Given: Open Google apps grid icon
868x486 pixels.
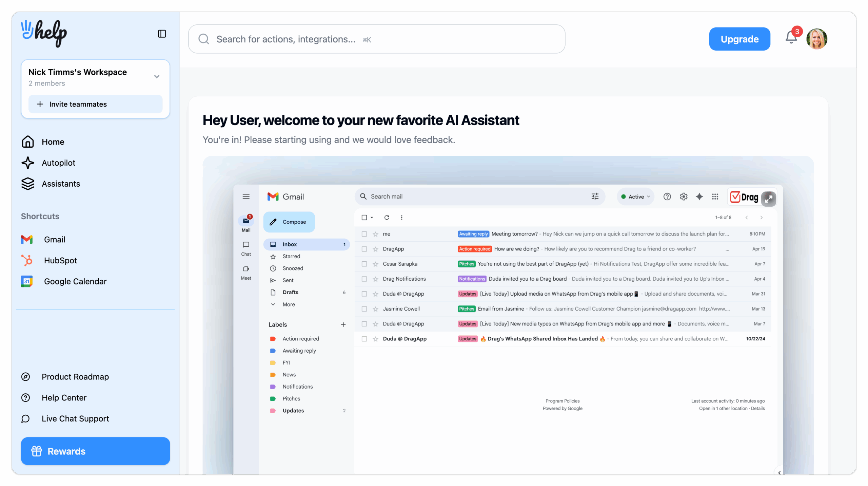Looking at the screenshot, I should tap(715, 197).
